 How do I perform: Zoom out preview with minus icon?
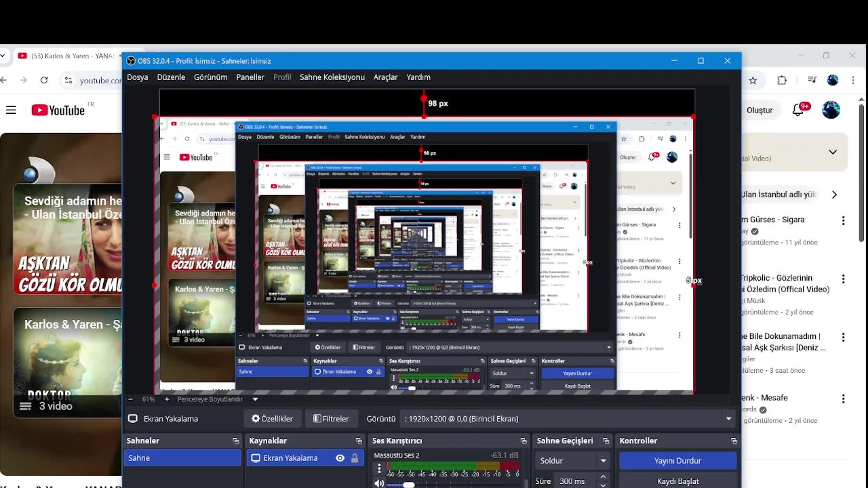click(x=132, y=399)
